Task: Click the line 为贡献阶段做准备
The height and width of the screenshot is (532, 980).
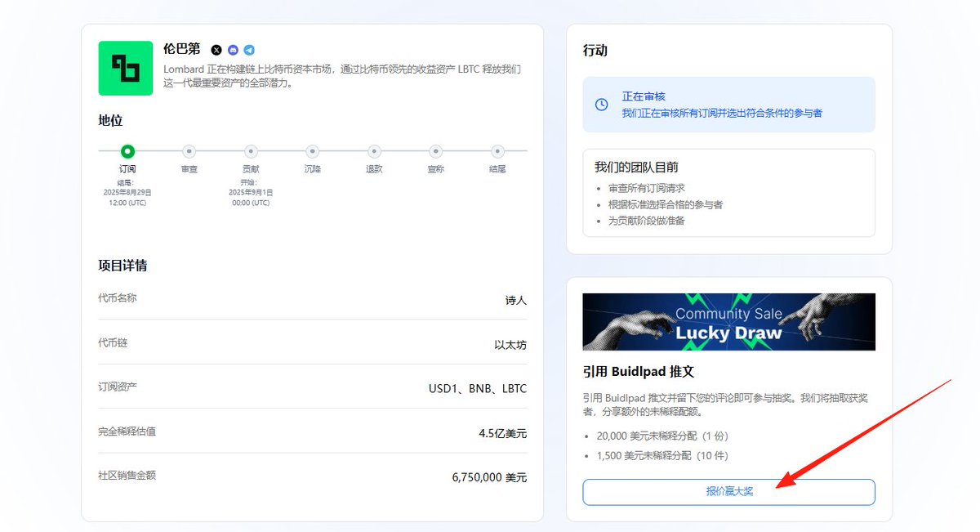Action: pos(647,221)
